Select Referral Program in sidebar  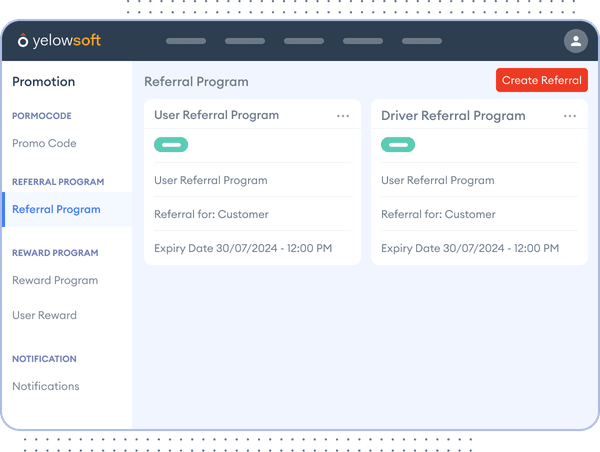(x=56, y=209)
